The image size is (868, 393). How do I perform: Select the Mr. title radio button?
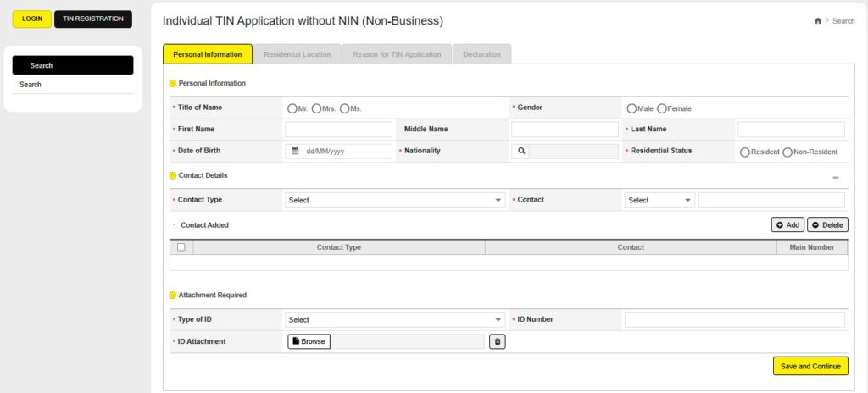click(292, 109)
